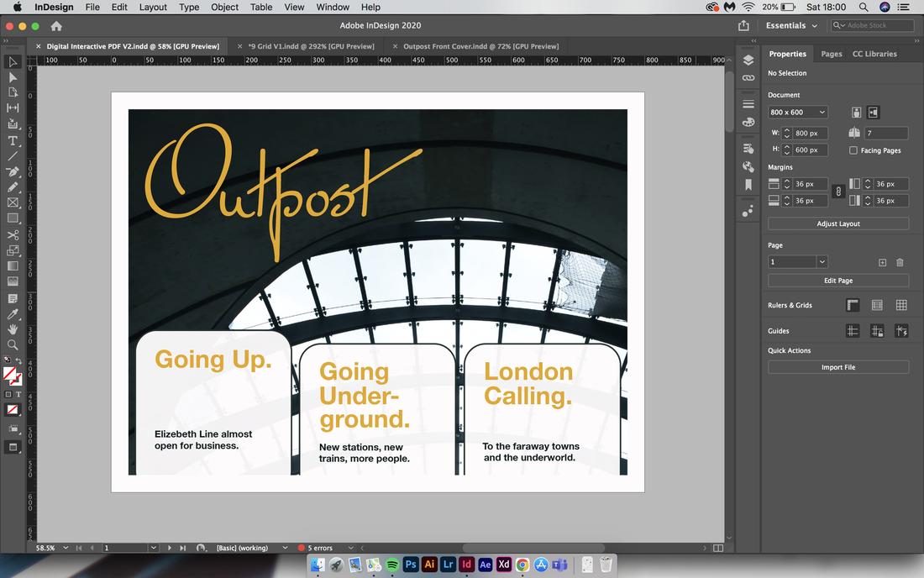Toggle Smart Guides button

click(x=901, y=331)
